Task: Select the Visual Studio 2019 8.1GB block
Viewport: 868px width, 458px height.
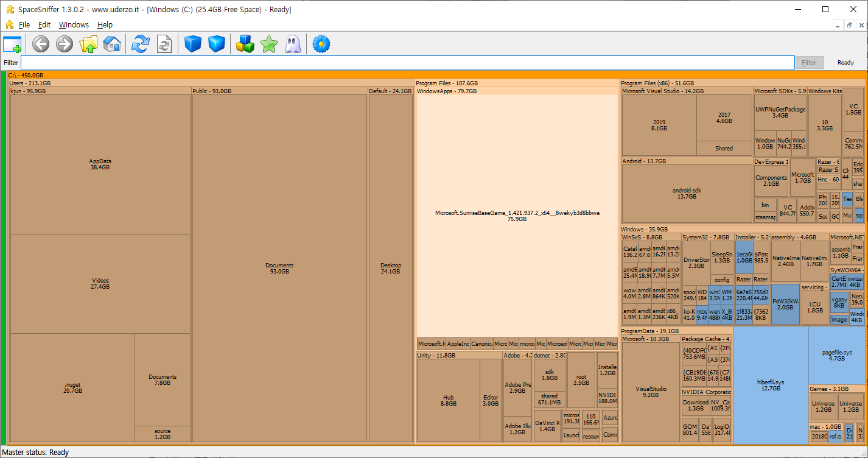Action: [x=659, y=125]
